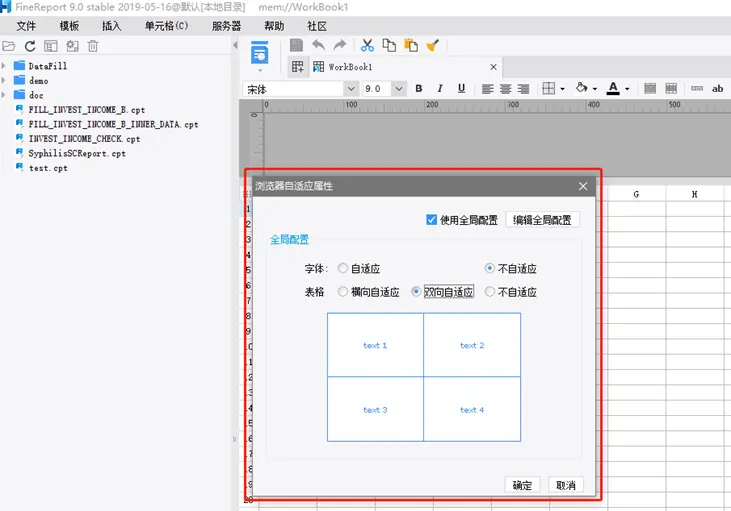Open folder icon in file panel toolbar
The image size is (731, 511).
(x=8, y=46)
